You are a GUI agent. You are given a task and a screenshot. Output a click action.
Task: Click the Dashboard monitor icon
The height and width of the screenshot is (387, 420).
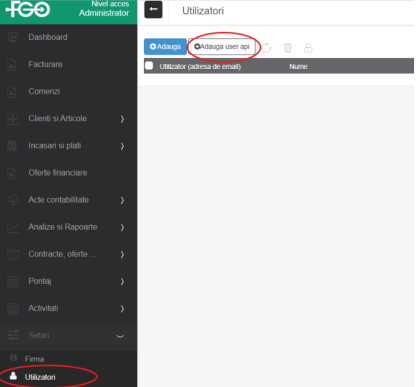[x=13, y=37]
